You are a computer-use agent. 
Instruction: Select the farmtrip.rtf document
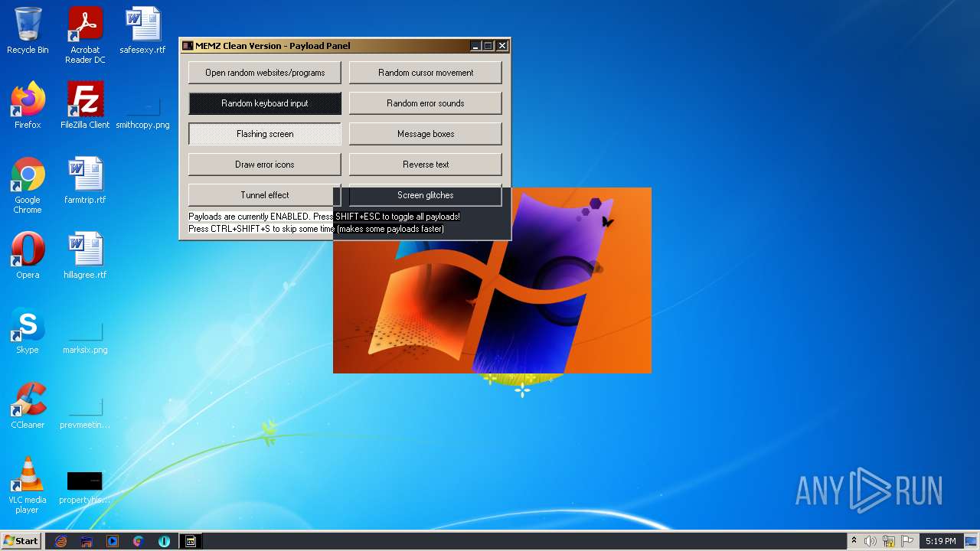click(85, 181)
